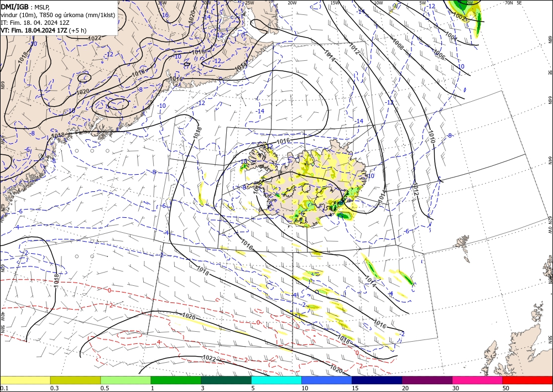
Task: Click the navy 15–20 legend swatch
Action: 377,380
